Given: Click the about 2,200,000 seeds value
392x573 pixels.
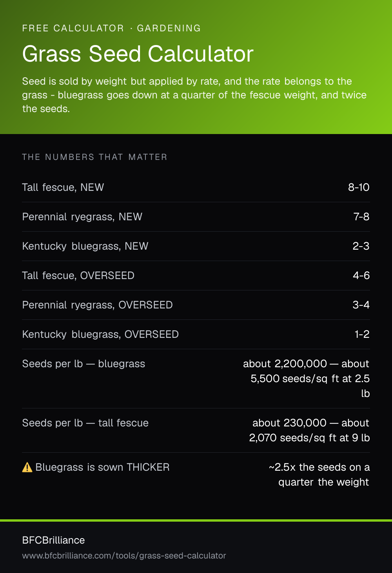Looking at the screenshot, I should (307, 379).
